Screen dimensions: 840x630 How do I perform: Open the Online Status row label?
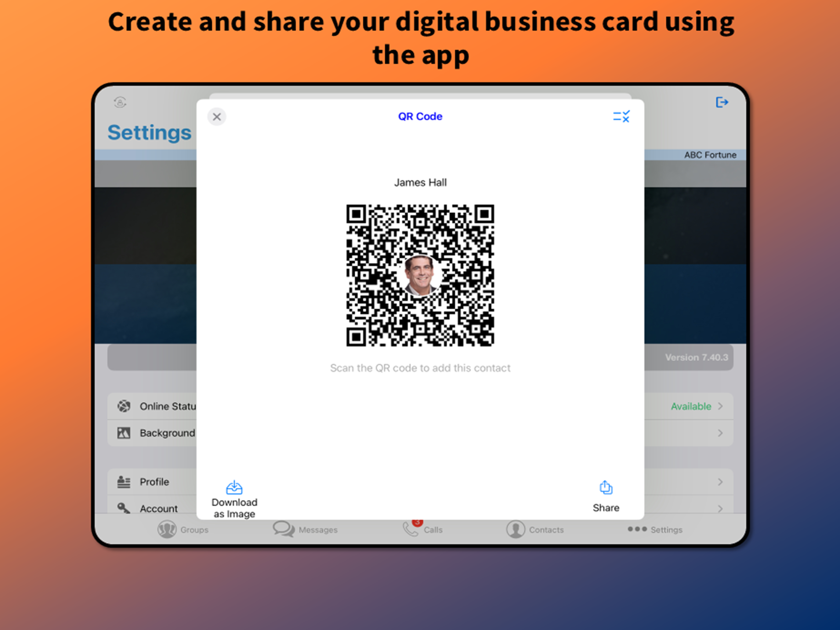click(x=168, y=406)
